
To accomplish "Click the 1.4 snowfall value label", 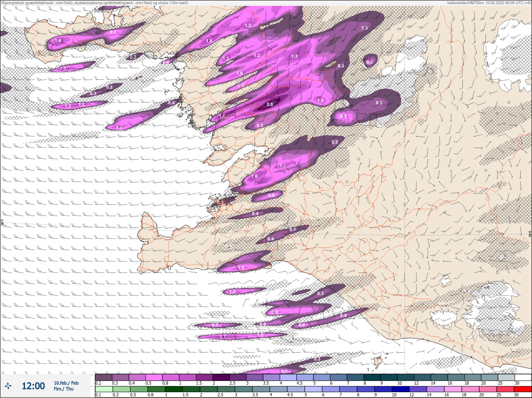I will 58,41.
